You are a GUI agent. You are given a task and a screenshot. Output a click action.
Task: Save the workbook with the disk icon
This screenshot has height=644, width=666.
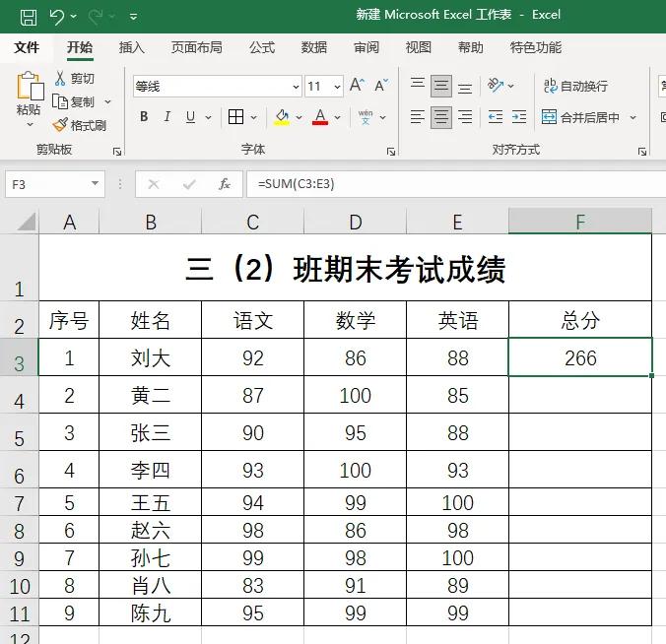(29, 17)
